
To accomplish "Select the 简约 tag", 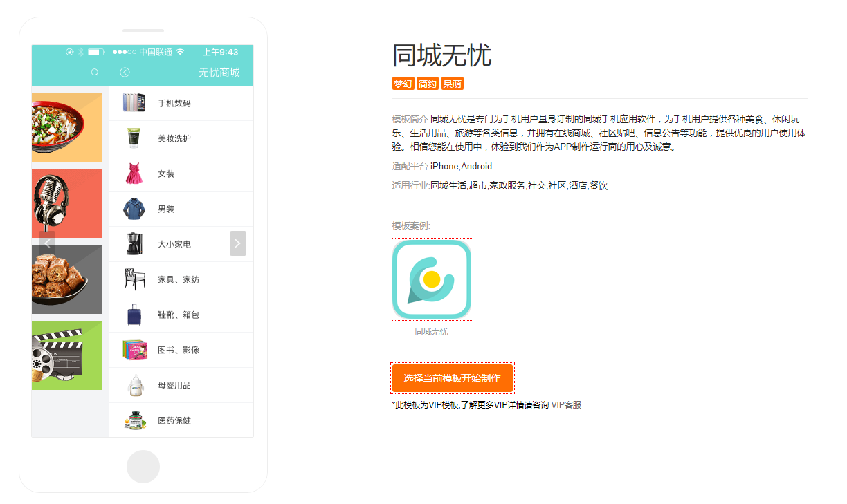I will 427,84.
